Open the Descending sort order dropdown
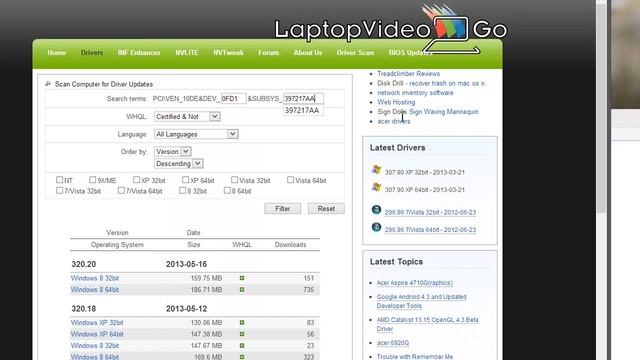Viewport: 640px width, 360px height. 178,163
